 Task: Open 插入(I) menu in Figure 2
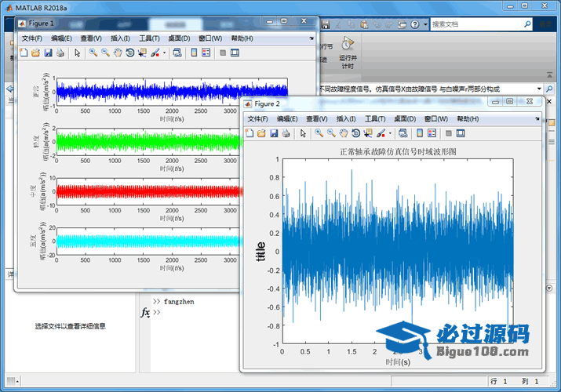tap(346, 118)
